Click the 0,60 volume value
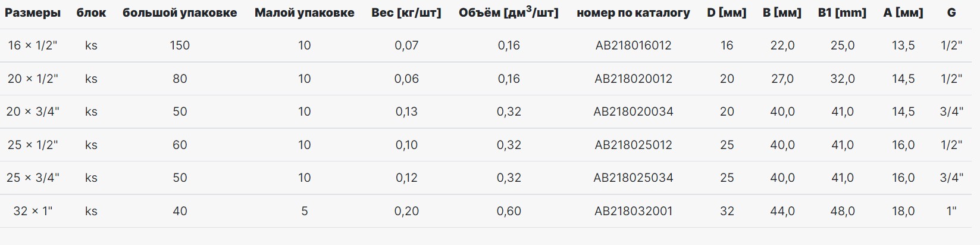This screenshot has width=980, height=245. click(509, 211)
